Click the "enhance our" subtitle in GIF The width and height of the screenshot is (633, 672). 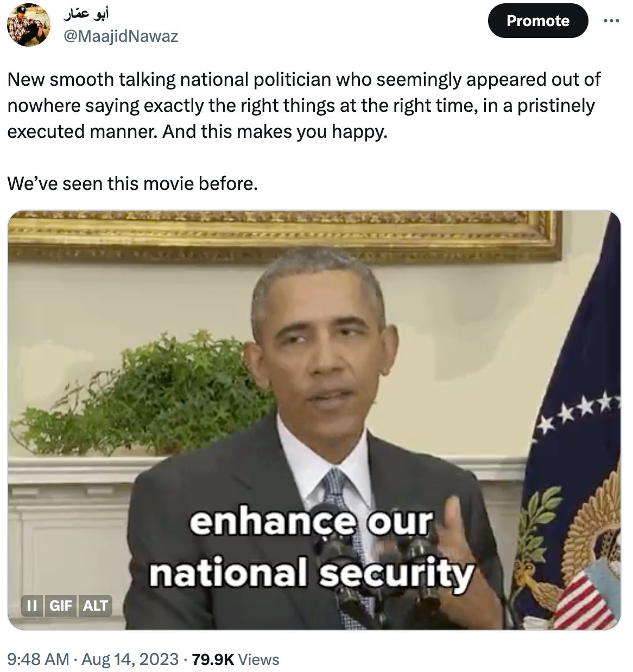coord(312,522)
